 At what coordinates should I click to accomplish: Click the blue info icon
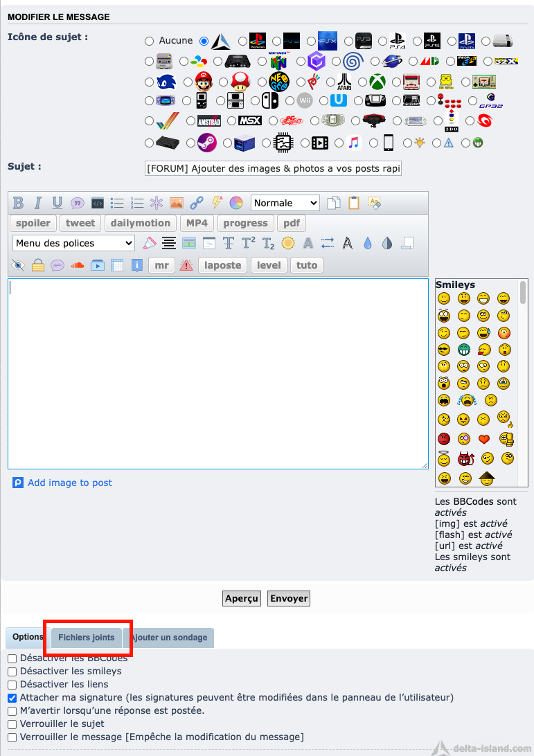[x=137, y=265]
